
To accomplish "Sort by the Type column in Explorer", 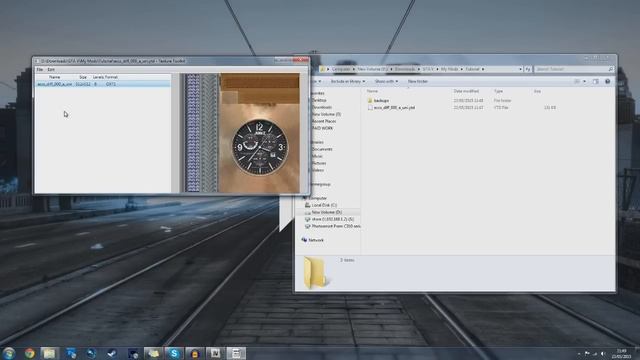I will pos(498,91).
